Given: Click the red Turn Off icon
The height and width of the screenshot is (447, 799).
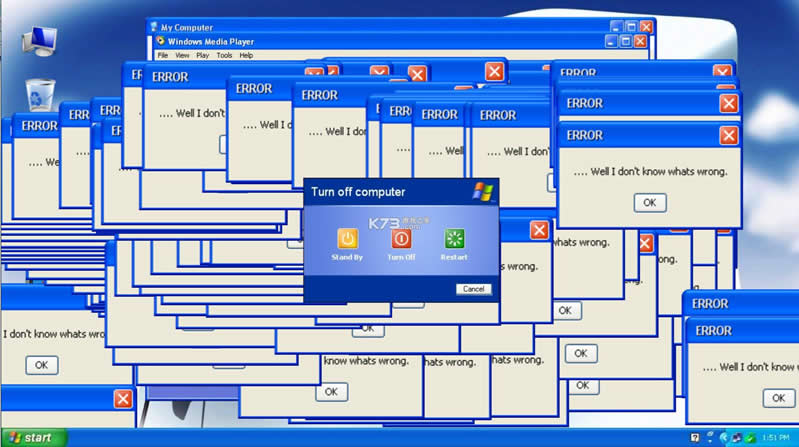Looking at the screenshot, I should pyautogui.click(x=401, y=239).
